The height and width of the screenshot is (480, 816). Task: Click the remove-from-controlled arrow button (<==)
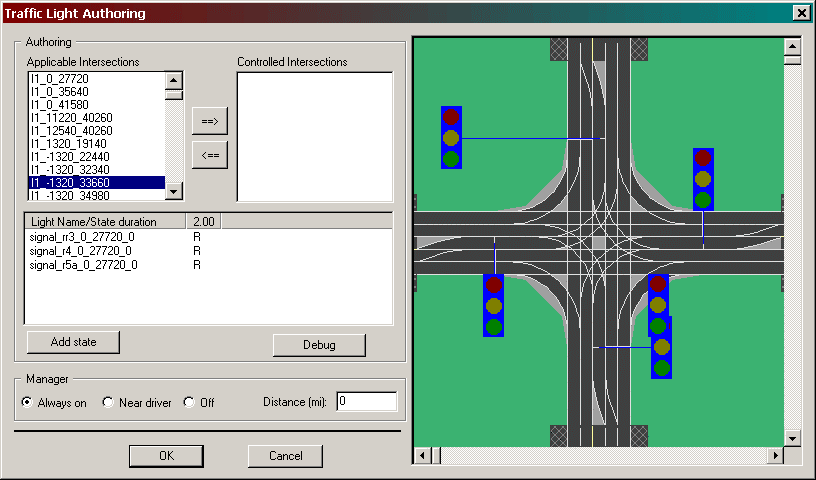pos(209,155)
